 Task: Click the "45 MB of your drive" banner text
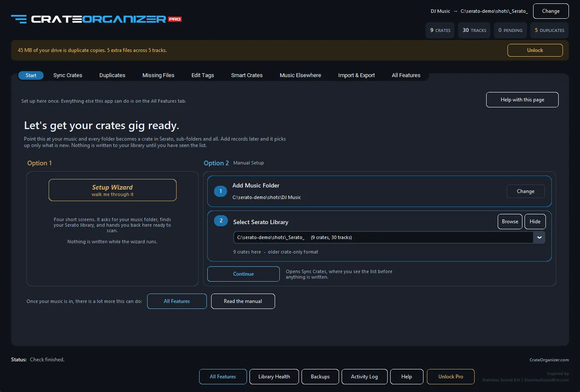pyautogui.click(x=92, y=50)
